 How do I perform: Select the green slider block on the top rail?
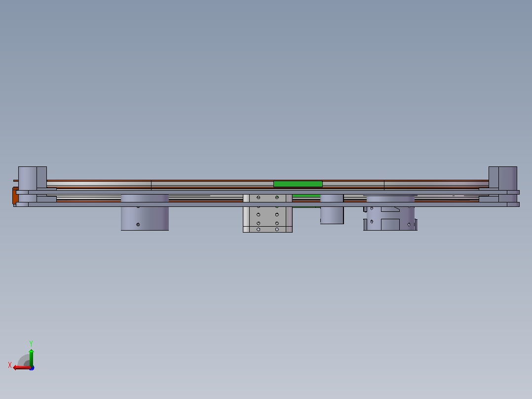(298, 184)
